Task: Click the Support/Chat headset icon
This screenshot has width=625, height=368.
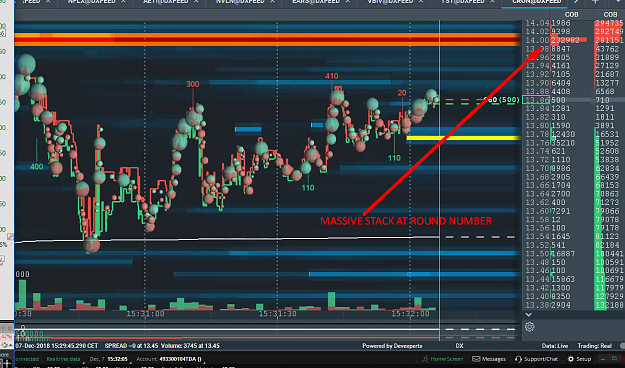Action: tap(518, 359)
